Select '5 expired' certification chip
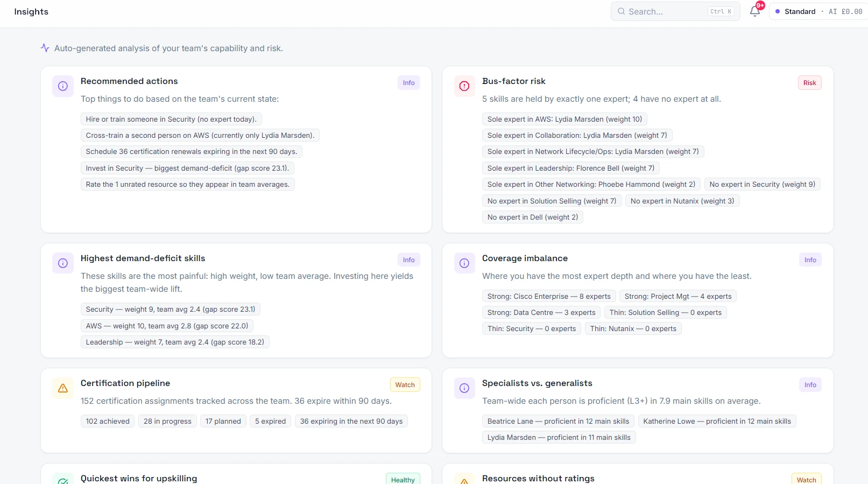 271,422
